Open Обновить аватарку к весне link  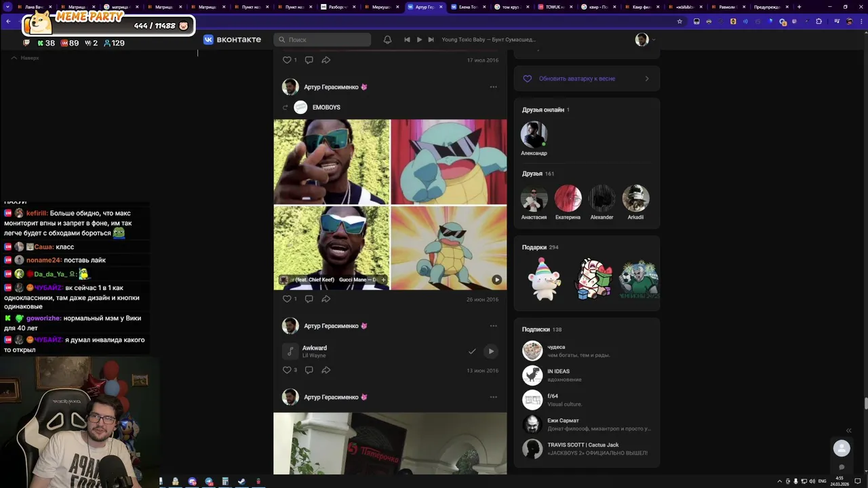pos(577,79)
